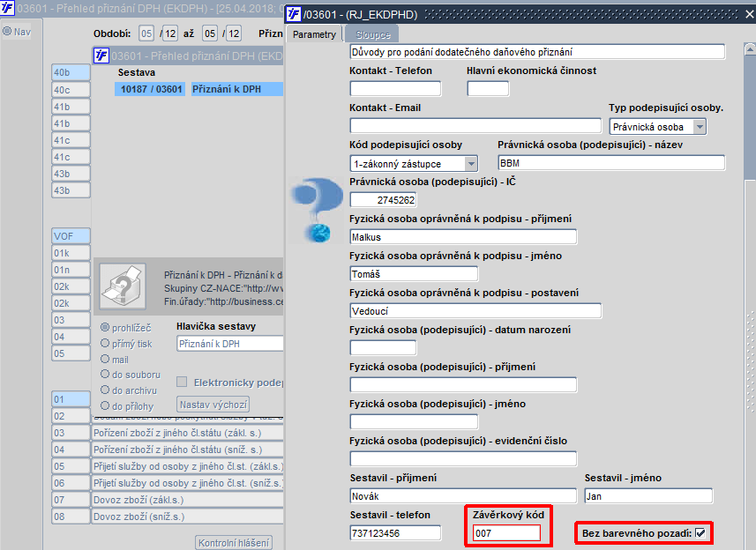Click the iF app icon in RJ_EKDPHD title bar
Screen dimensions: 756x550
pos(294,14)
